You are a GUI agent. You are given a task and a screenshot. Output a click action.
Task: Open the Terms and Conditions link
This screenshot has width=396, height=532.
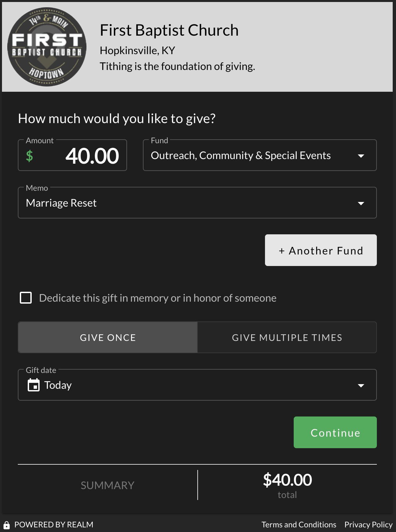click(299, 525)
